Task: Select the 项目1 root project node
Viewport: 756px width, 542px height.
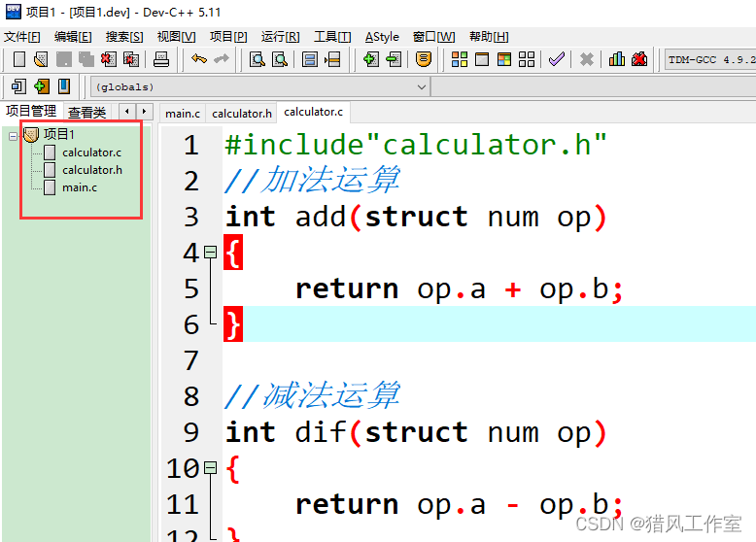Action: coord(59,134)
